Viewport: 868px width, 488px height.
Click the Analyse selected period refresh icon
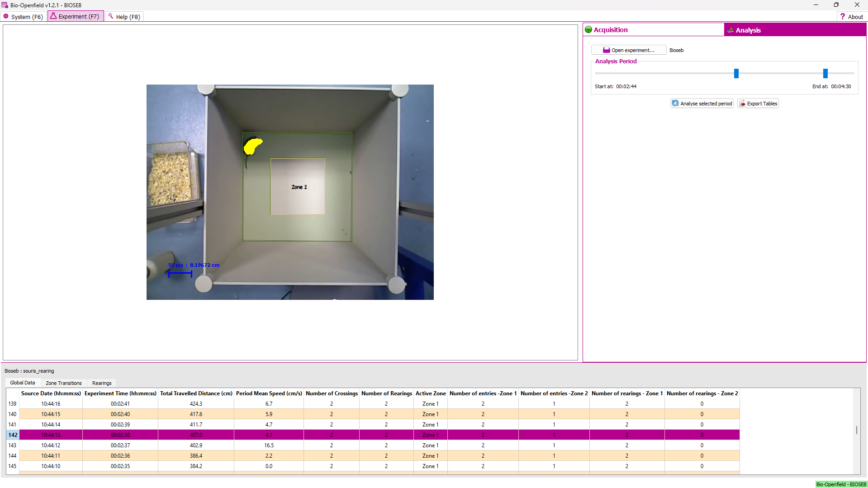[x=675, y=104]
